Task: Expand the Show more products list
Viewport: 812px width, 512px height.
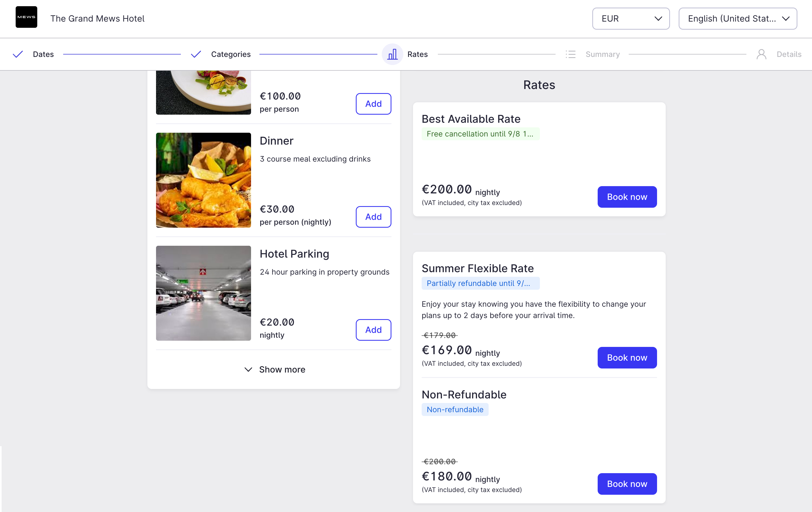Action: (274, 369)
